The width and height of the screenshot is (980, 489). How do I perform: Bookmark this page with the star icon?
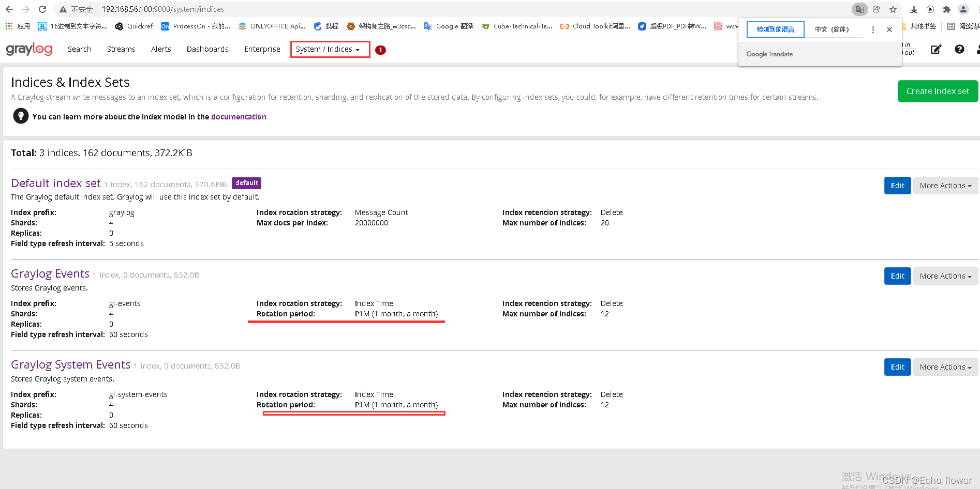click(x=893, y=9)
